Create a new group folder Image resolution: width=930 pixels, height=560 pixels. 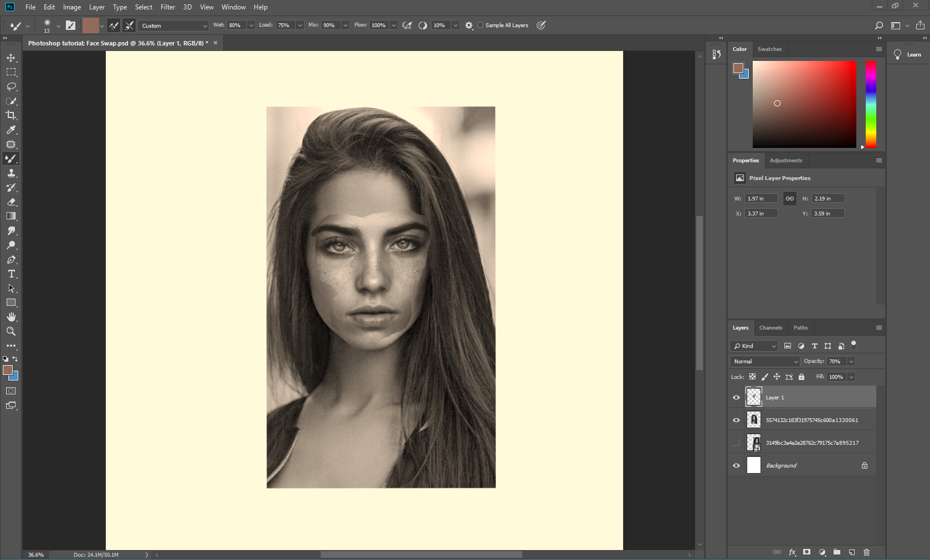tap(837, 552)
